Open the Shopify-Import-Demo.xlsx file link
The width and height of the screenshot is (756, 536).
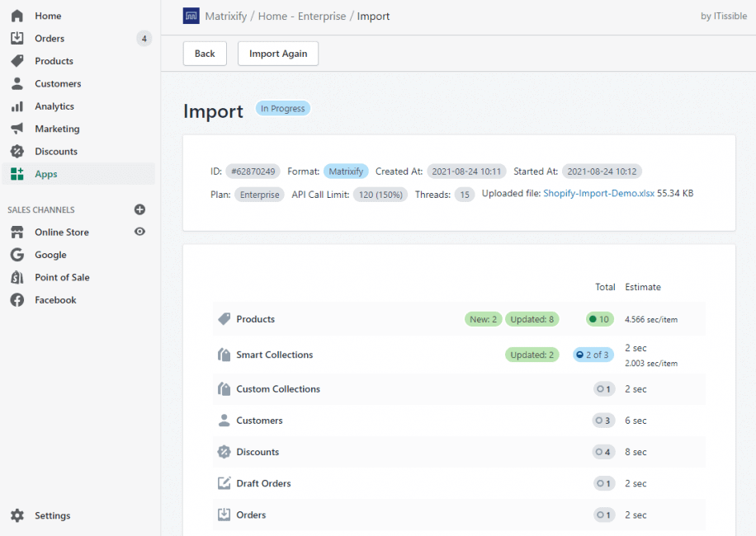tap(598, 194)
